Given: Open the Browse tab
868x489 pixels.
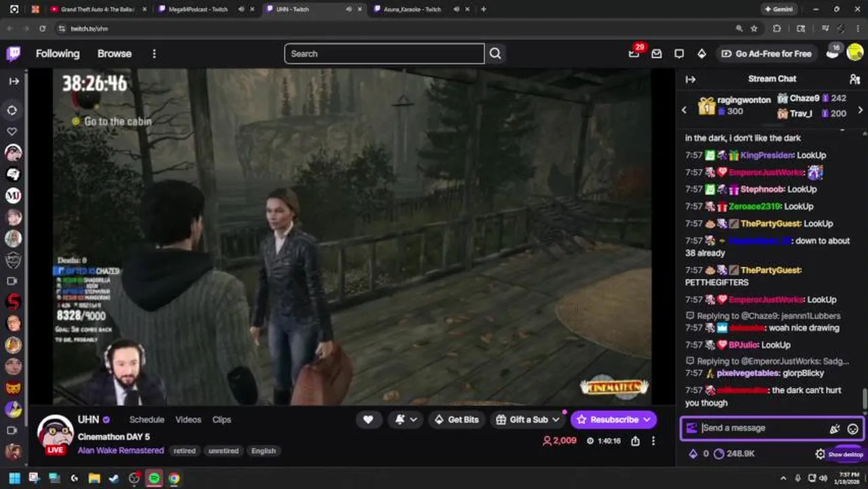Looking at the screenshot, I should click(x=114, y=54).
